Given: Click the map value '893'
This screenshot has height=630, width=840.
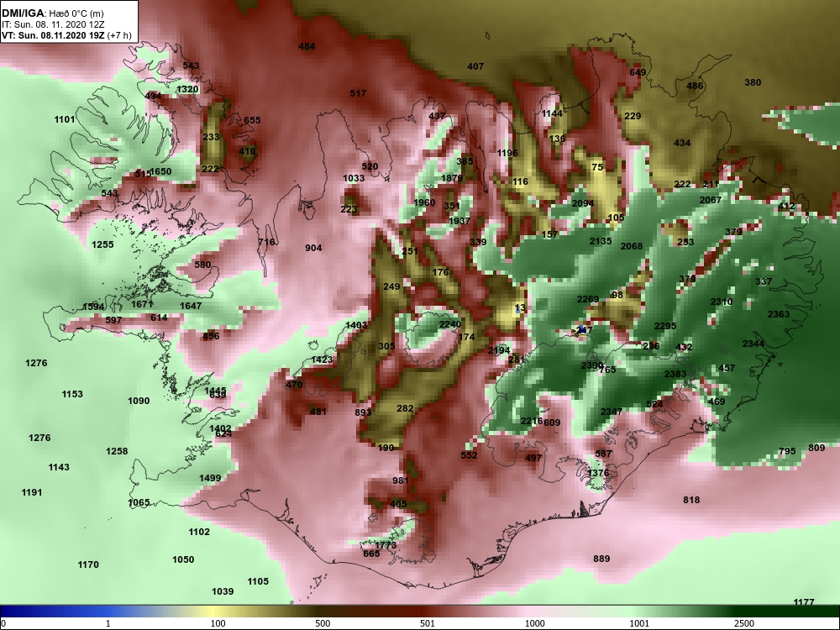Looking at the screenshot, I should click(363, 412).
